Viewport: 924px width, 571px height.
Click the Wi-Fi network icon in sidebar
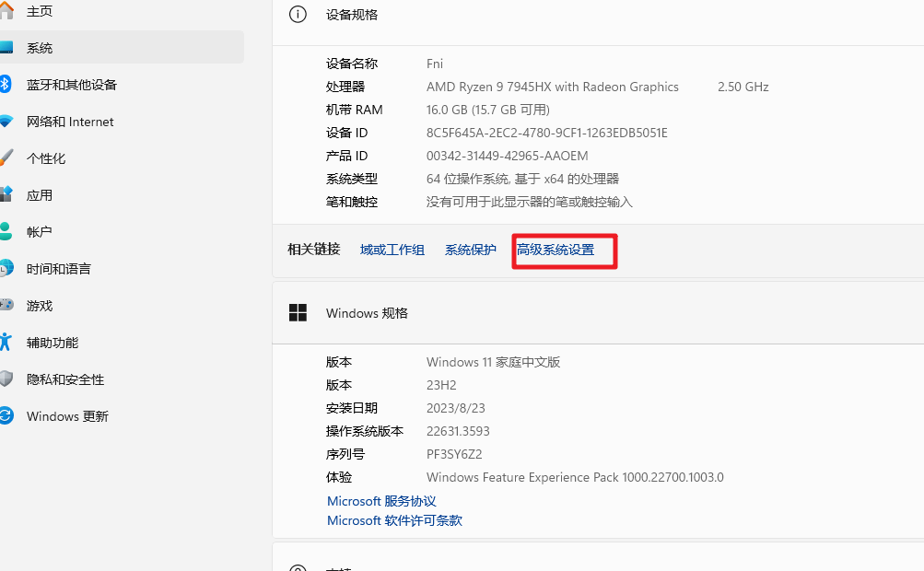coord(6,122)
